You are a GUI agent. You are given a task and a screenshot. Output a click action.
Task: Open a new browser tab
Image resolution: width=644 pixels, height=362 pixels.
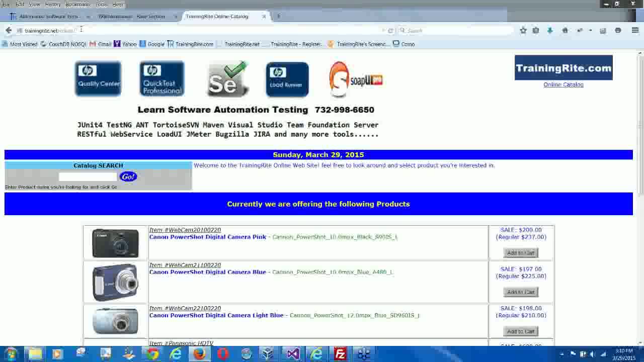click(278, 17)
